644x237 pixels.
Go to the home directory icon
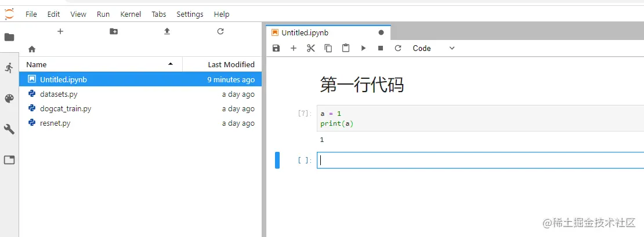(32, 49)
